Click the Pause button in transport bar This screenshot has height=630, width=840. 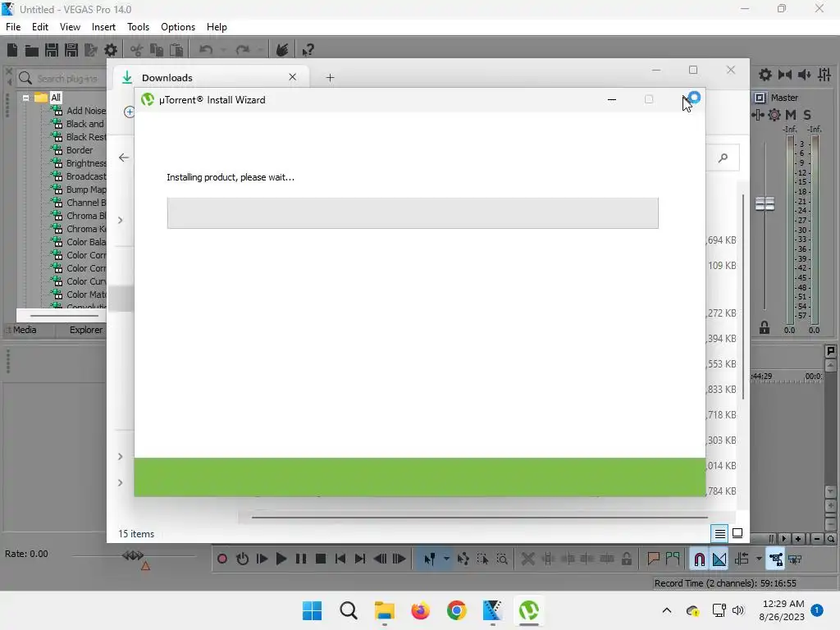pyautogui.click(x=301, y=559)
